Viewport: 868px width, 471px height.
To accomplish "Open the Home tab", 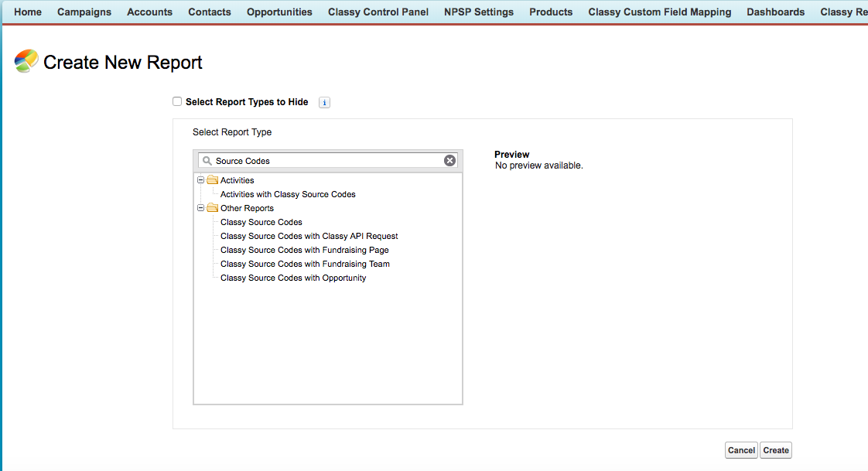I will (x=28, y=12).
